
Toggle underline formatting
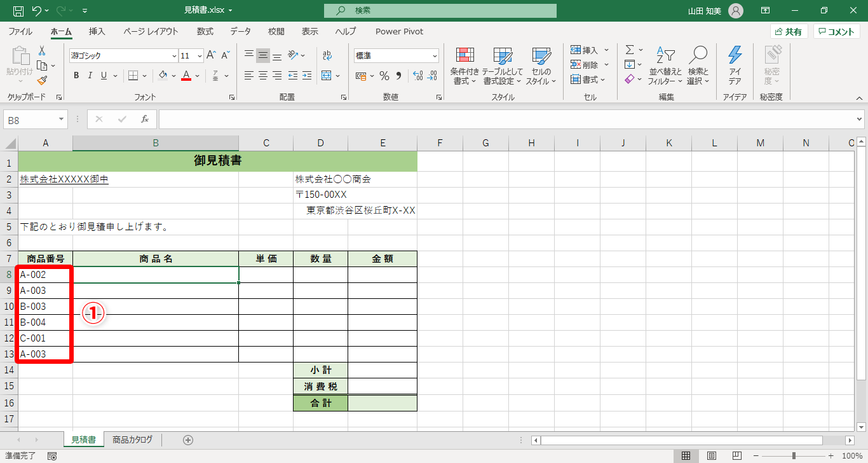coord(104,76)
